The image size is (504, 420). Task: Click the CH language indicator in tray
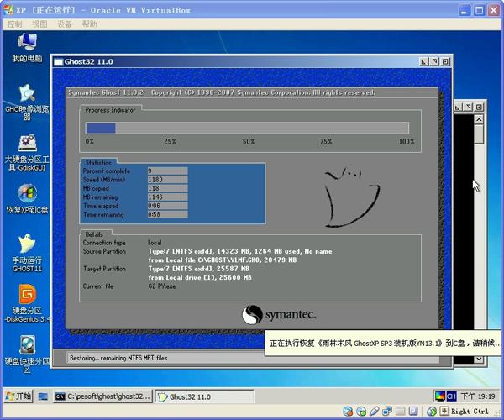tap(451, 396)
